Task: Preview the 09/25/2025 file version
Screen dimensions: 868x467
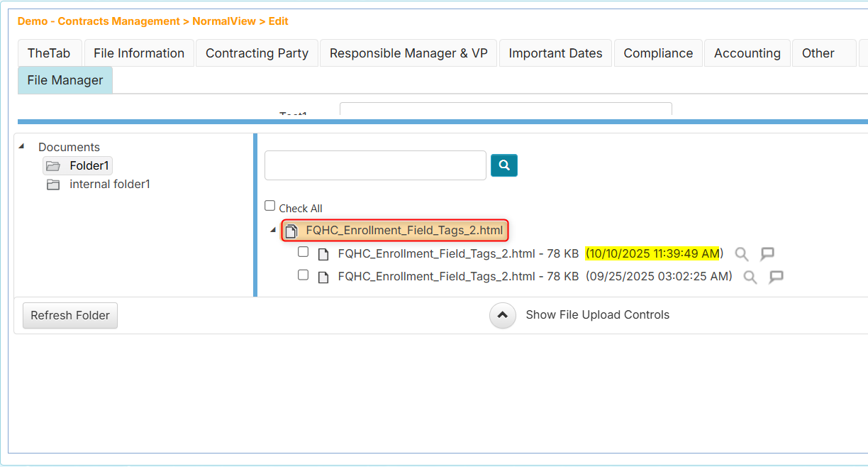Action: [750, 277]
